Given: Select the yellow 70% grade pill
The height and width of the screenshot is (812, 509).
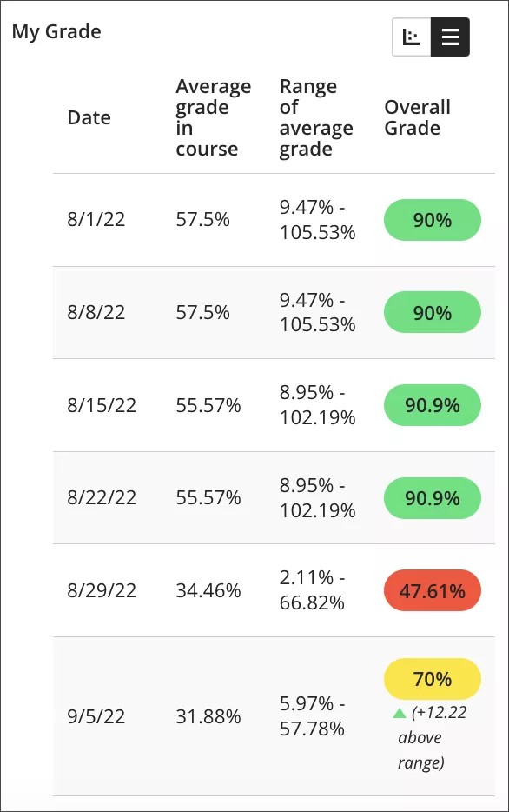Looking at the screenshot, I should 432,679.
